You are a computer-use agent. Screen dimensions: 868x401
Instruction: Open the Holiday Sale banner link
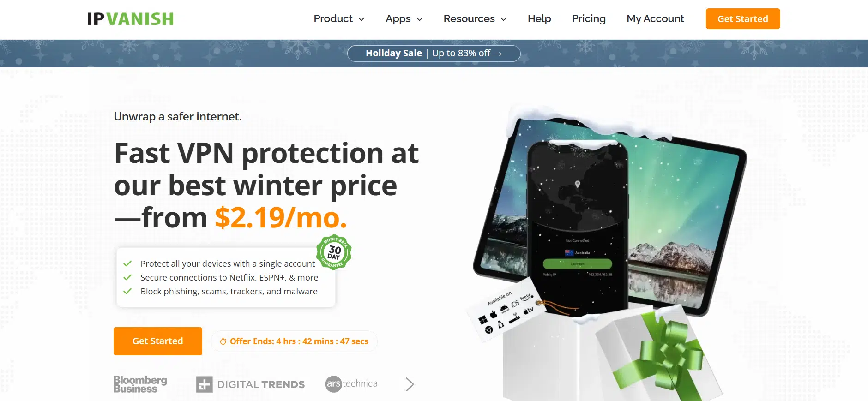[434, 54]
